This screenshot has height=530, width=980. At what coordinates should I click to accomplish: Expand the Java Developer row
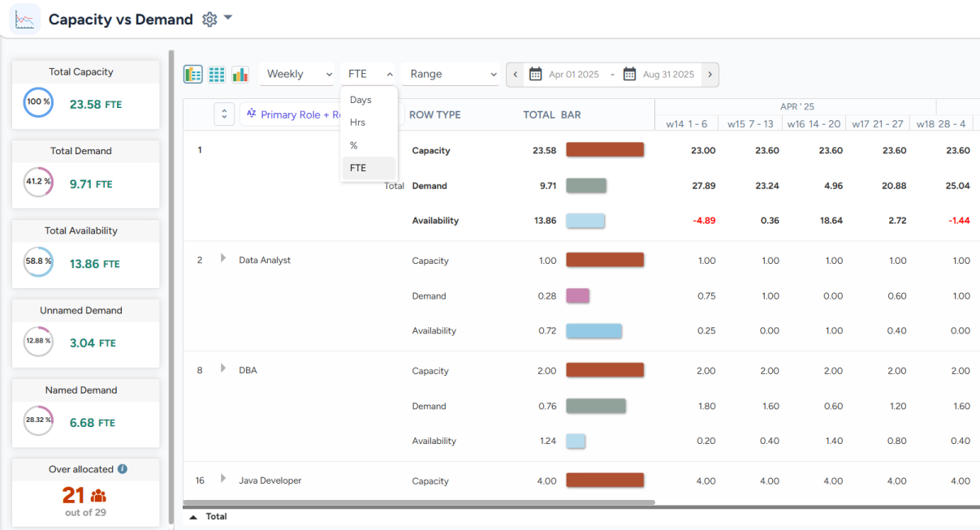(x=223, y=480)
